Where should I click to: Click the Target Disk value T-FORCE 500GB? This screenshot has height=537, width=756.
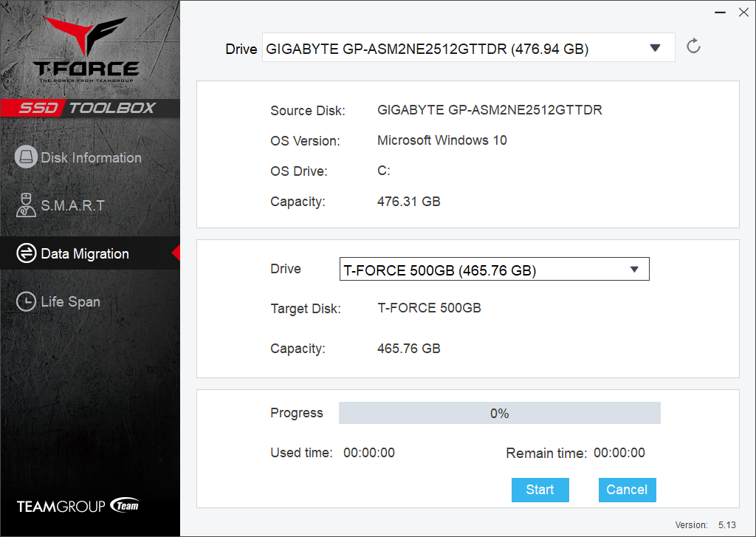[x=429, y=308]
